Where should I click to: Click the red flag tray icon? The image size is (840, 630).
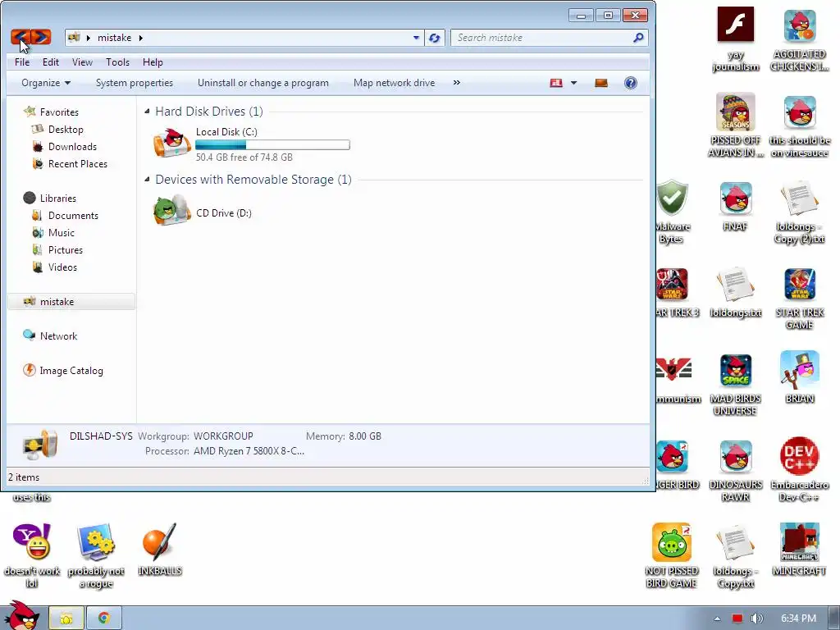737,619
